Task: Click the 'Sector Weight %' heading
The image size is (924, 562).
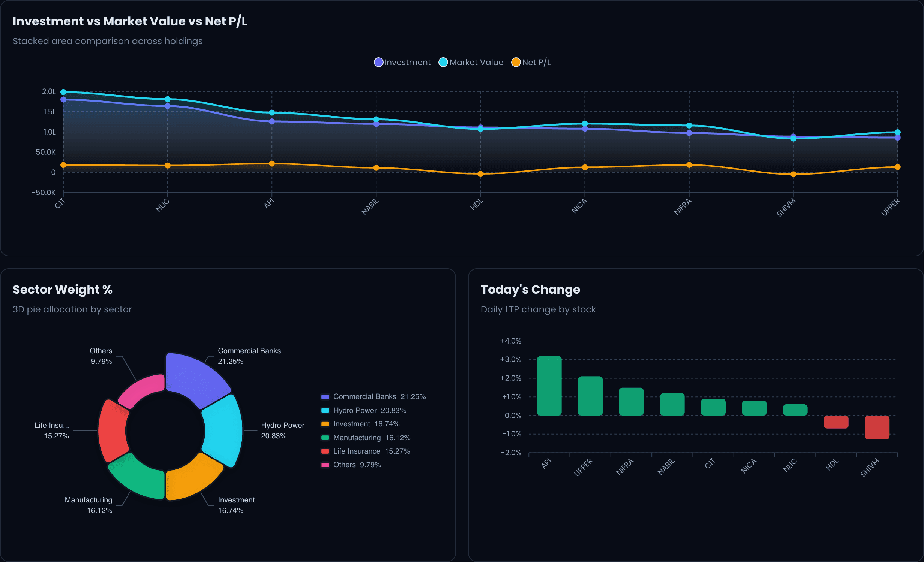Action: point(63,290)
